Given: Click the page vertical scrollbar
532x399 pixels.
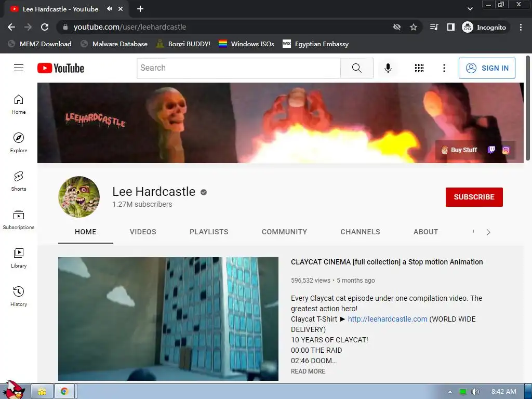Looking at the screenshot, I should click(528, 109).
